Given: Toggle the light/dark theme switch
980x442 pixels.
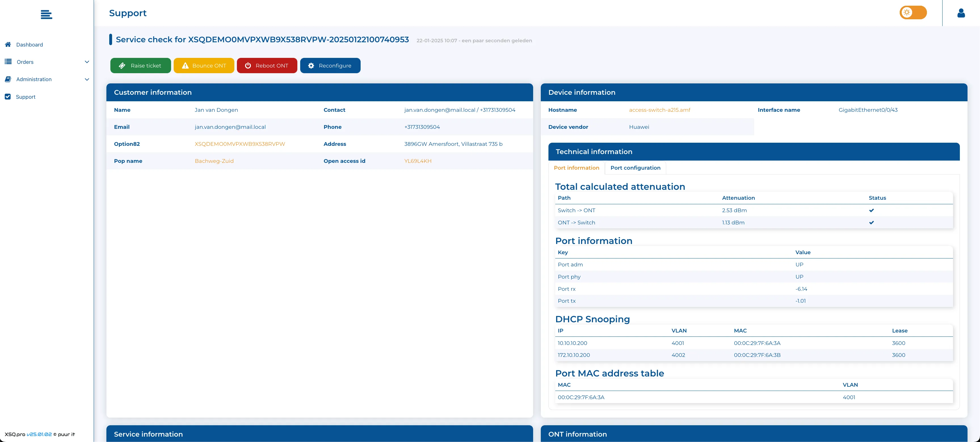Looking at the screenshot, I should click(913, 12).
